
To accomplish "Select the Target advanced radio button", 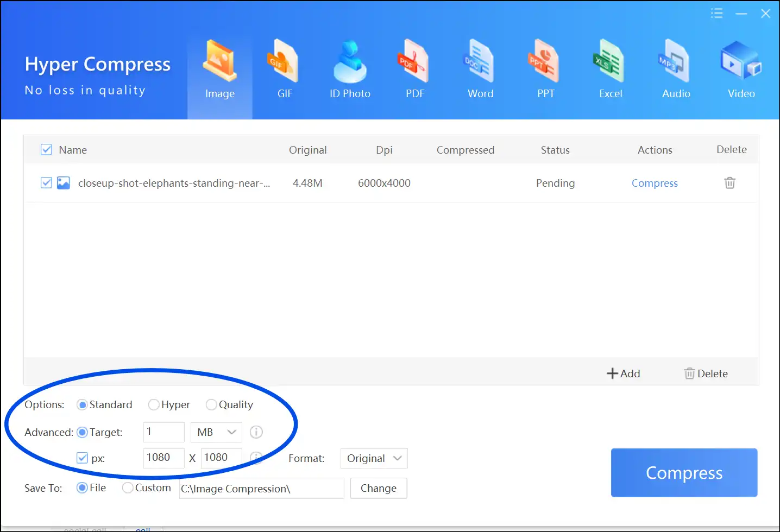I will pyautogui.click(x=99, y=432).
